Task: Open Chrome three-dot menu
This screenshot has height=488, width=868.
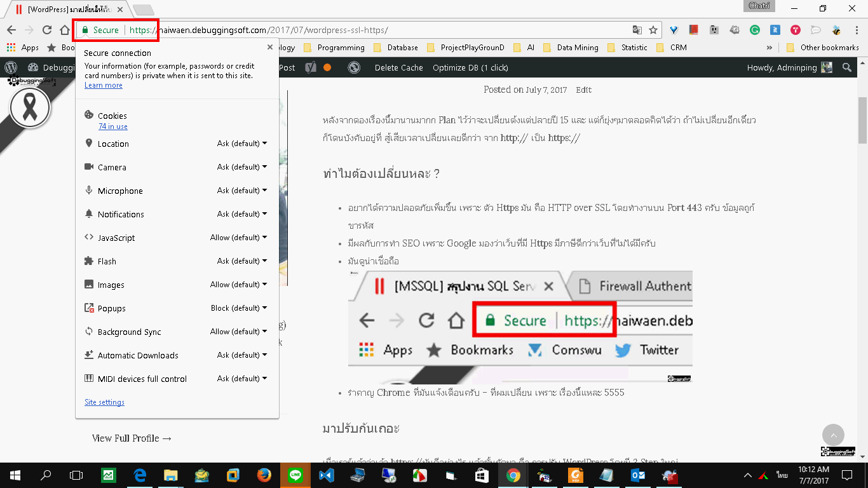Action: click(856, 30)
